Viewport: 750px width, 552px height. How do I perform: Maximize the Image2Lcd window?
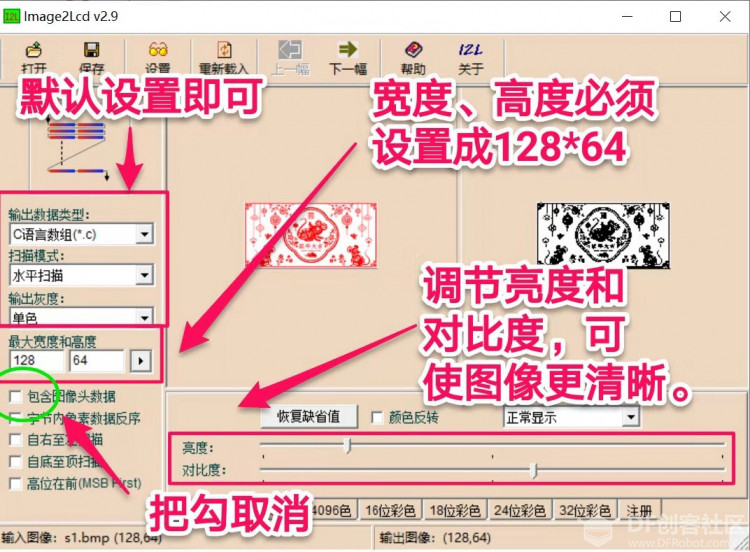click(x=675, y=16)
